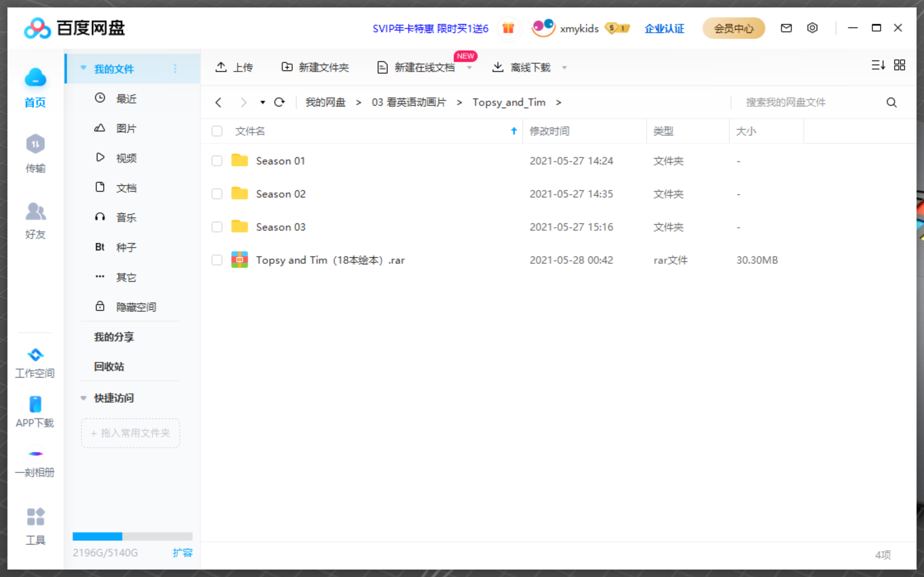Open the settings hexagon icon
Screen dimensions: 924x577
point(812,28)
